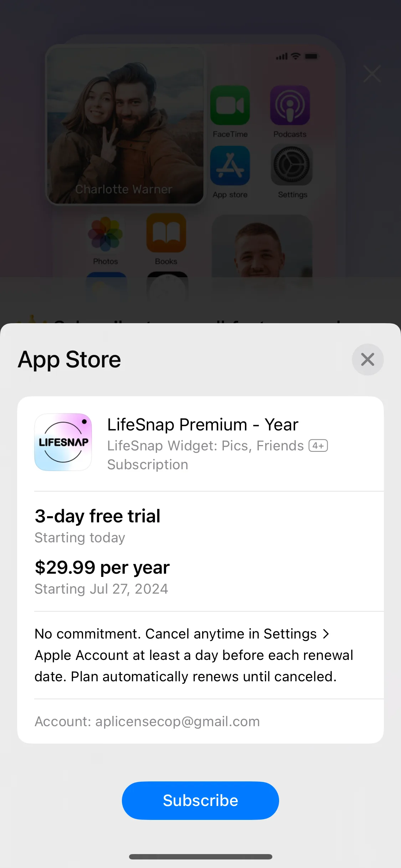Tap the blue Subscribe button
The image size is (401, 868).
200,800
